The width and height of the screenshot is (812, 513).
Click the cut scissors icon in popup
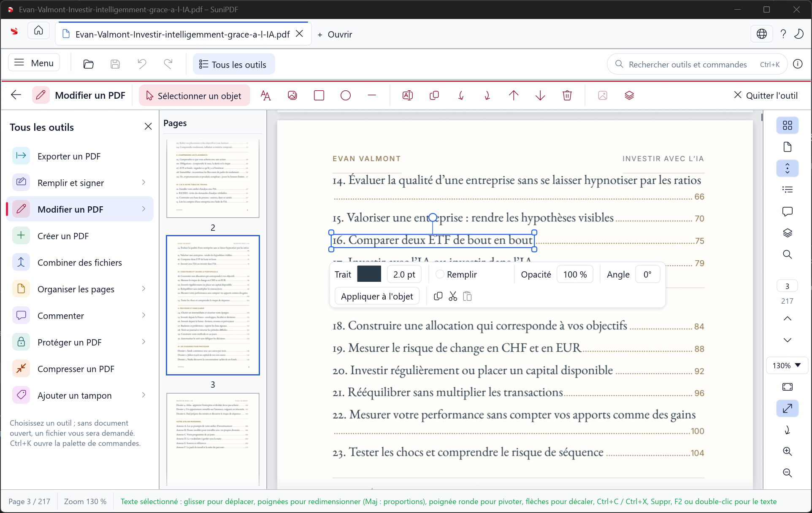click(x=453, y=297)
